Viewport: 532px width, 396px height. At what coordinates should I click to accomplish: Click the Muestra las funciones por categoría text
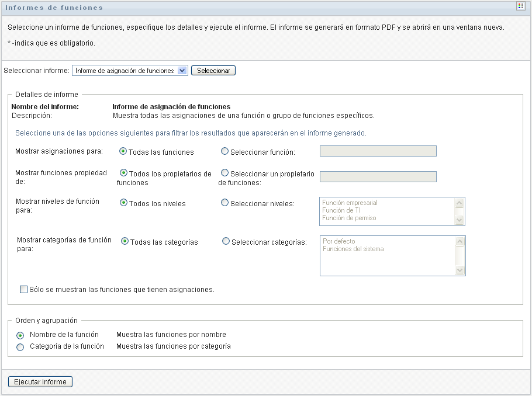tap(174, 346)
